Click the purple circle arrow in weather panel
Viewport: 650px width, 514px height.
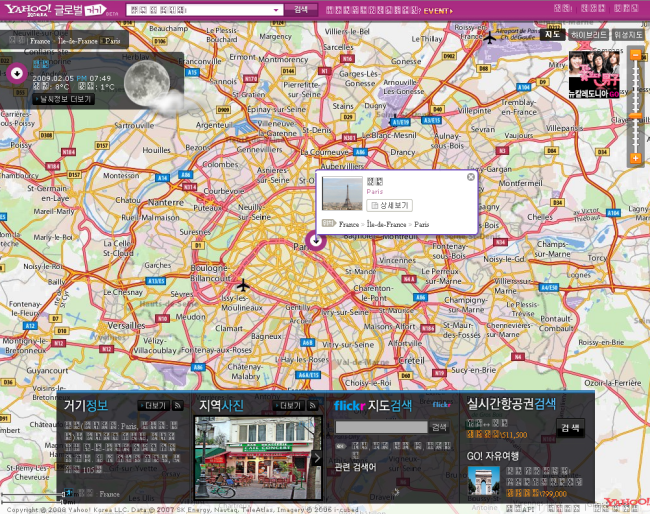click(17, 73)
